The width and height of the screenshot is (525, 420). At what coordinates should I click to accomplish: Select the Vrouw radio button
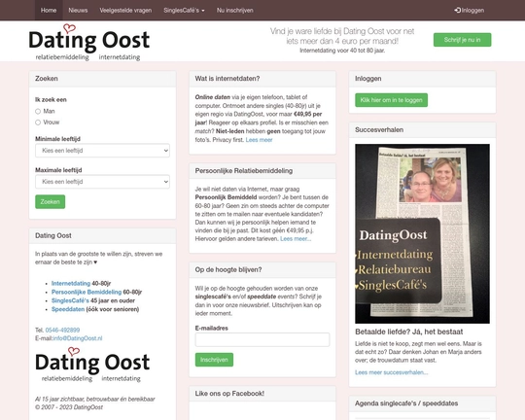[38, 122]
